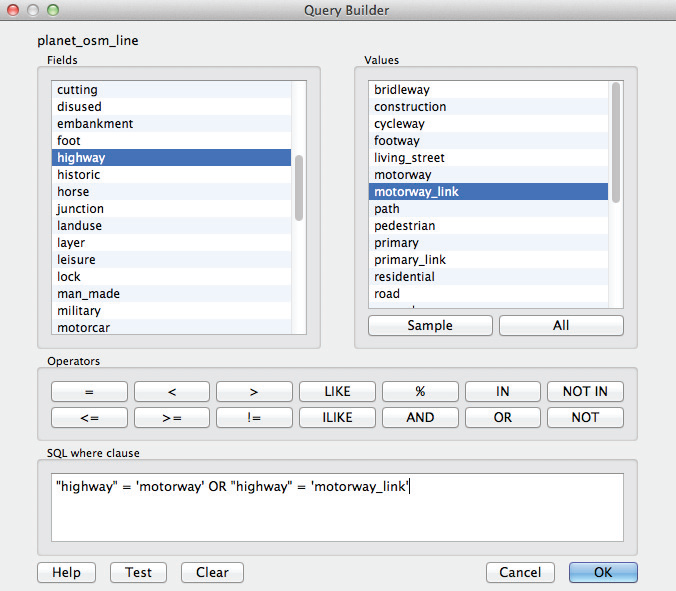Choose the cycleway value
Viewport: 676px width, 591px height.
click(488, 124)
